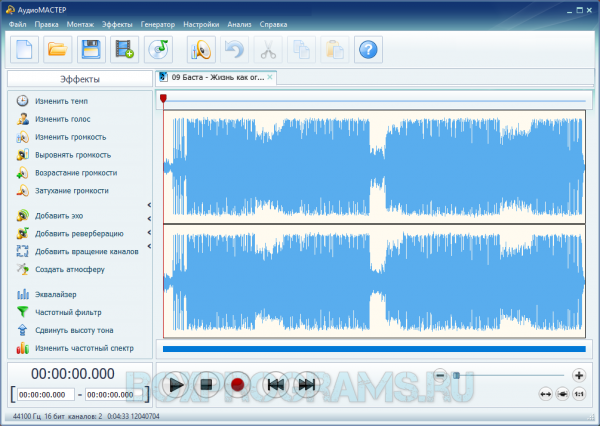Click the lower channel waveform
This screenshot has width=600, height=426.
pos(374,281)
